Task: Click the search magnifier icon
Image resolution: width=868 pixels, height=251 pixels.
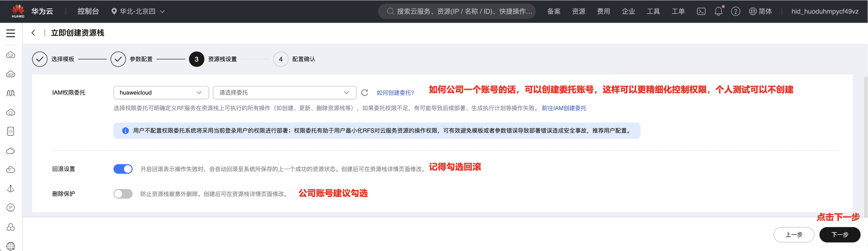Action: (390, 12)
